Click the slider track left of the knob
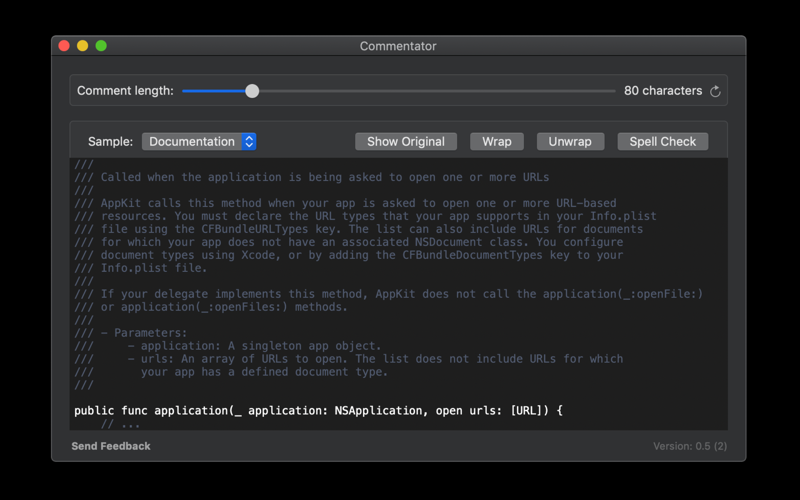Screen dimensions: 800x500 click(213, 91)
